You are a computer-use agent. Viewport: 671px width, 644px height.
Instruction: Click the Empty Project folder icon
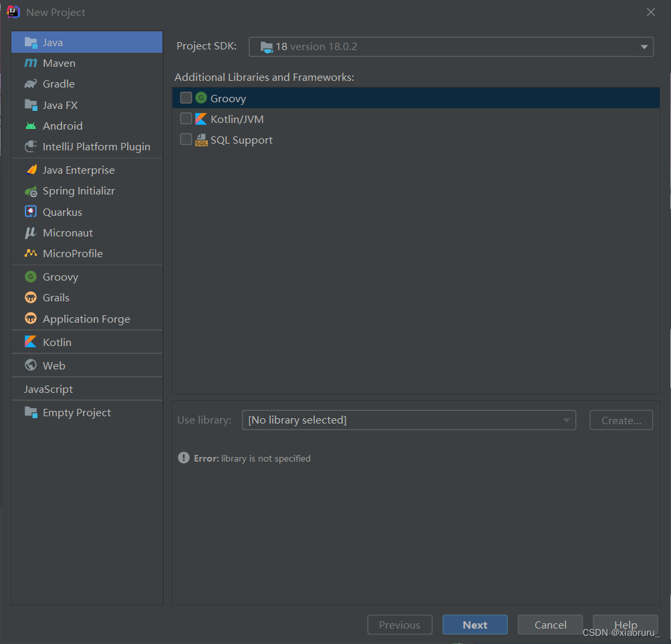click(x=31, y=412)
